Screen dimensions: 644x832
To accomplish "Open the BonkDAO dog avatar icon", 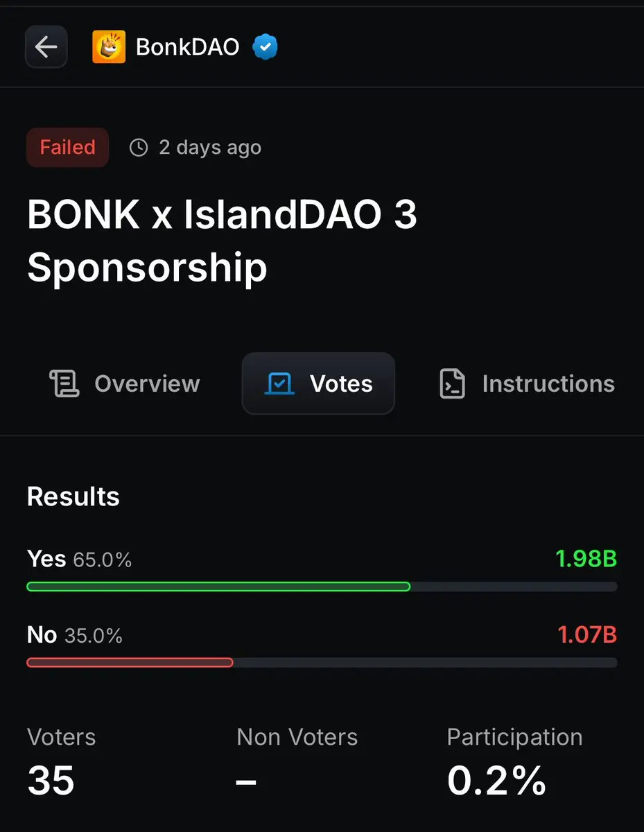I will pyautogui.click(x=109, y=47).
